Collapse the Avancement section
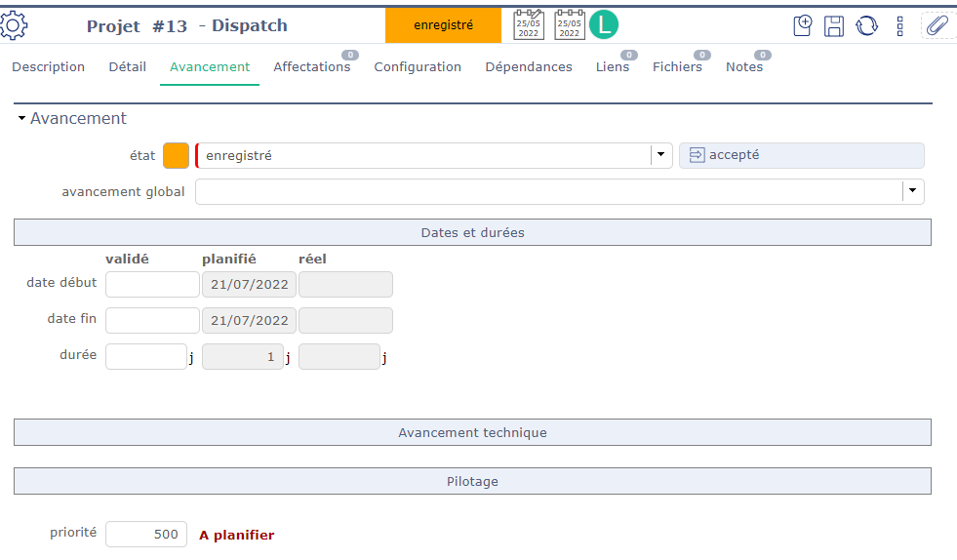 pyautogui.click(x=21, y=119)
